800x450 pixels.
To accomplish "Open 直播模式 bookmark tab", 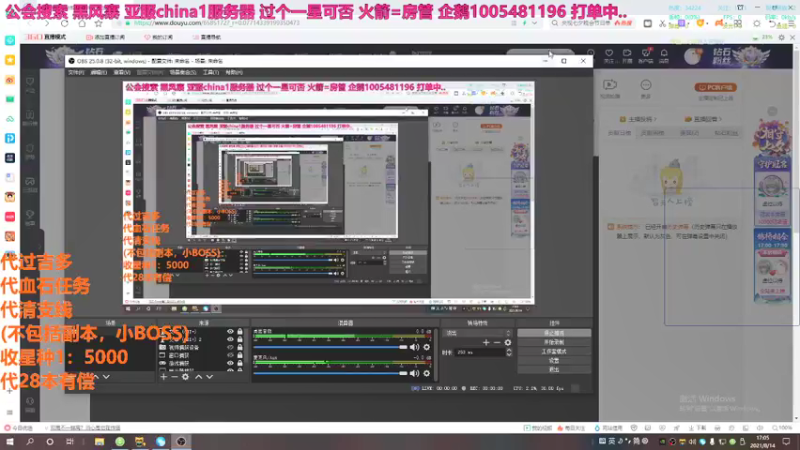I will (46, 37).
